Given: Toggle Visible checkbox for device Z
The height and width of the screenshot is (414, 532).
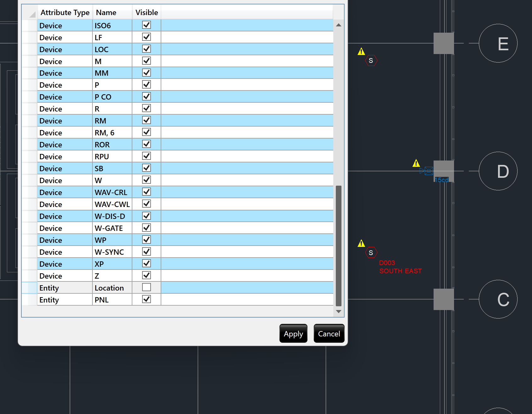Looking at the screenshot, I should click(147, 275).
